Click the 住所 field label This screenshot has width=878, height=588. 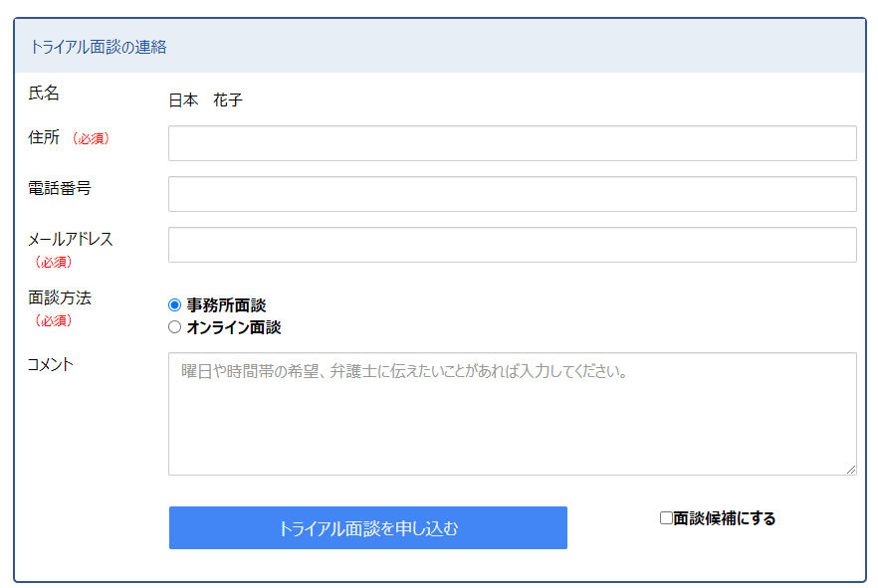(44, 137)
